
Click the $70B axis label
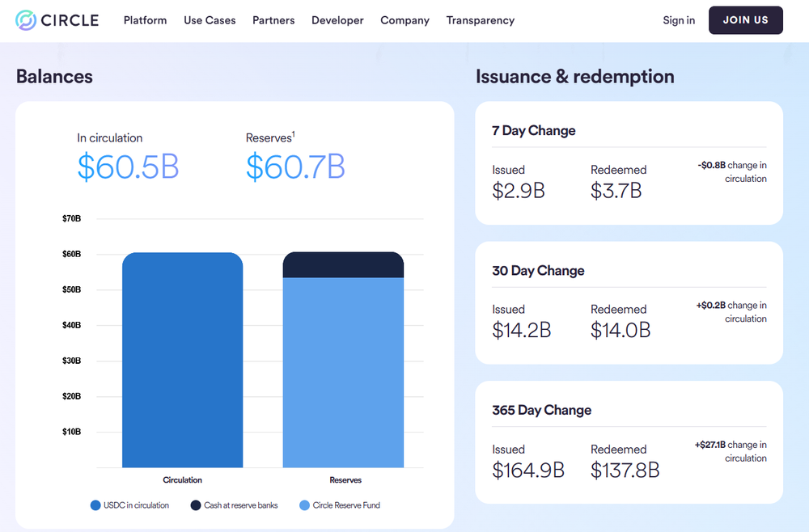click(x=72, y=218)
